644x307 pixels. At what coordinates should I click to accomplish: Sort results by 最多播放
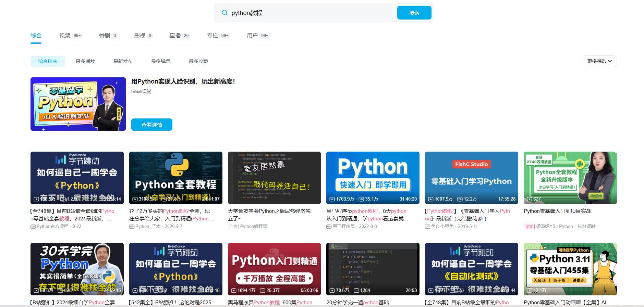click(85, 61)
